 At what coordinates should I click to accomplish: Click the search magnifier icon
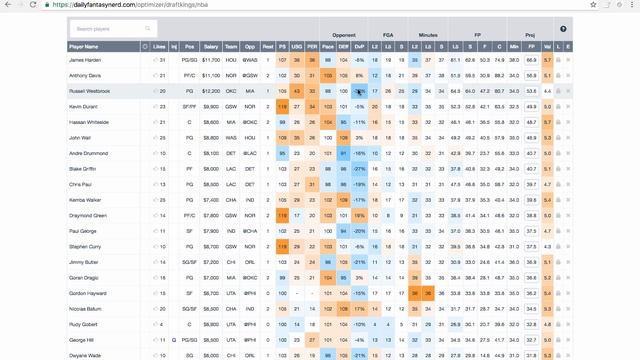point(148,29)
